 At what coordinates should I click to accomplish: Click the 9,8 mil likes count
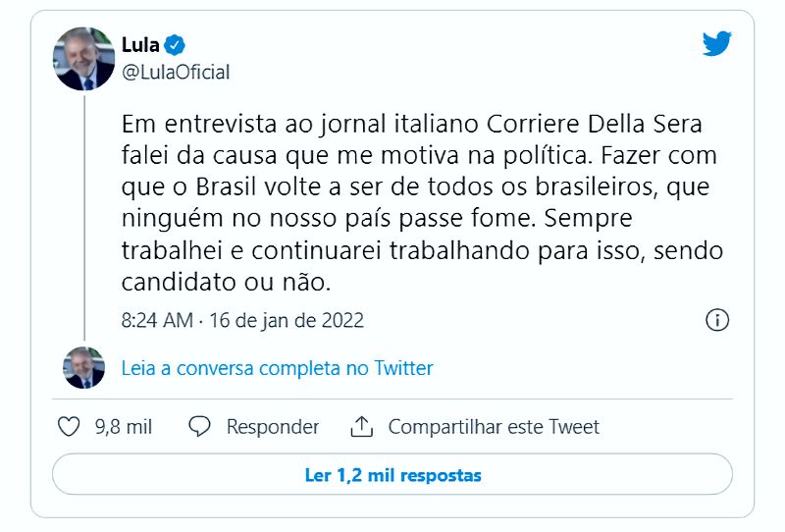(x=124, y=427)
